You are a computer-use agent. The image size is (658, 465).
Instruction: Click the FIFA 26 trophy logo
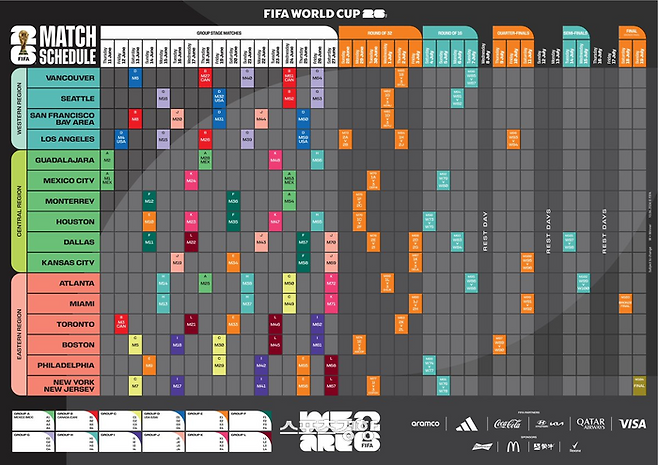tap(24, 45)
